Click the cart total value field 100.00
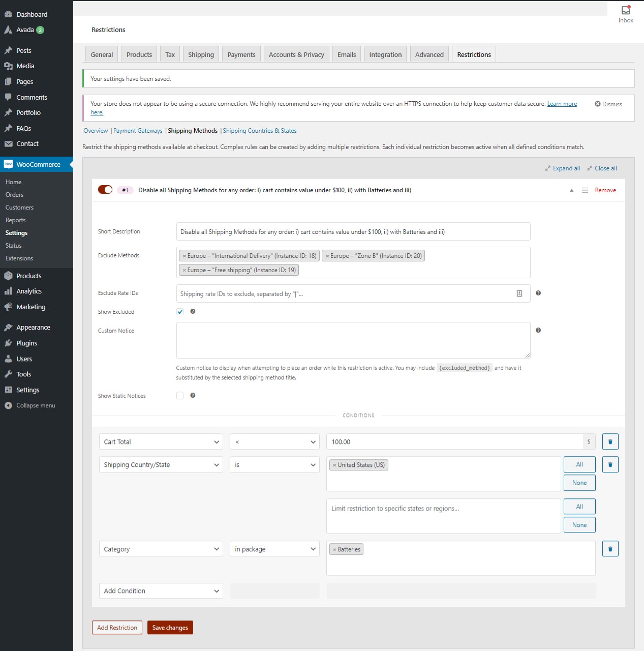Image resolution: width=644 pixels, height=651 pixels. click(454, 442)
